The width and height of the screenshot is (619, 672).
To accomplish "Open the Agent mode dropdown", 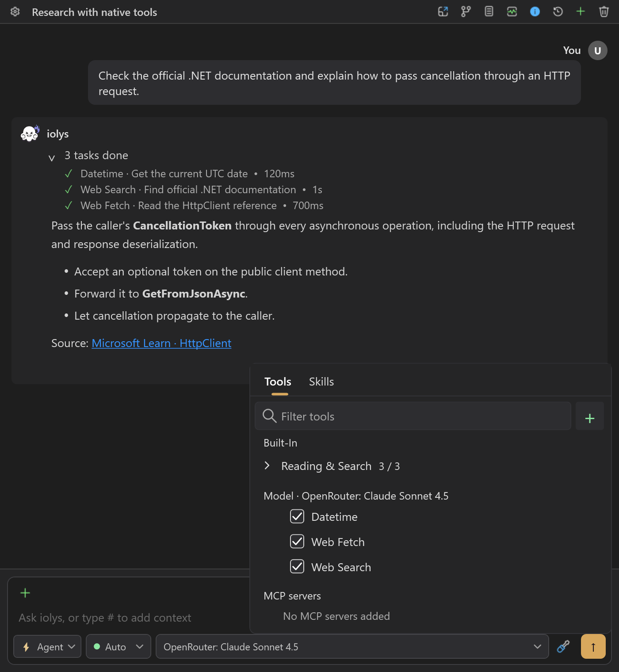I will coord(48,646).
